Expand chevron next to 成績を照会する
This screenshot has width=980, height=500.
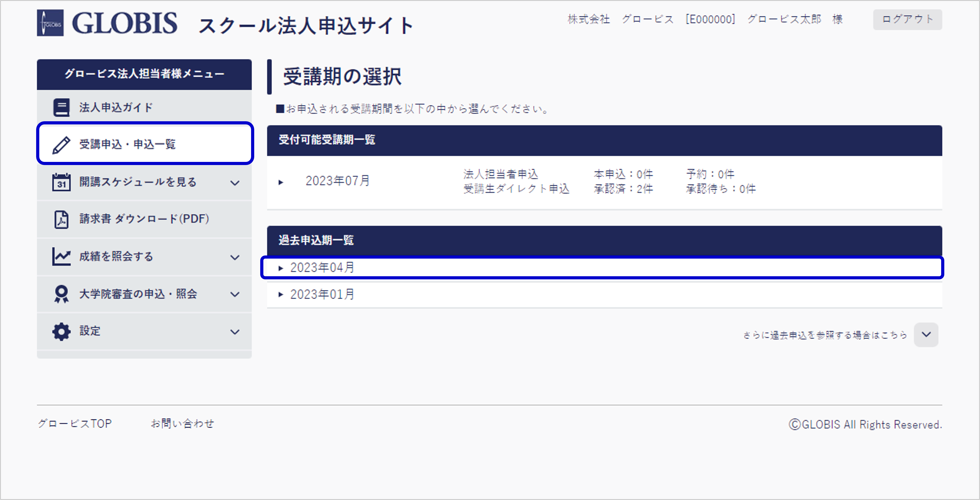click(x=235, y=257)
